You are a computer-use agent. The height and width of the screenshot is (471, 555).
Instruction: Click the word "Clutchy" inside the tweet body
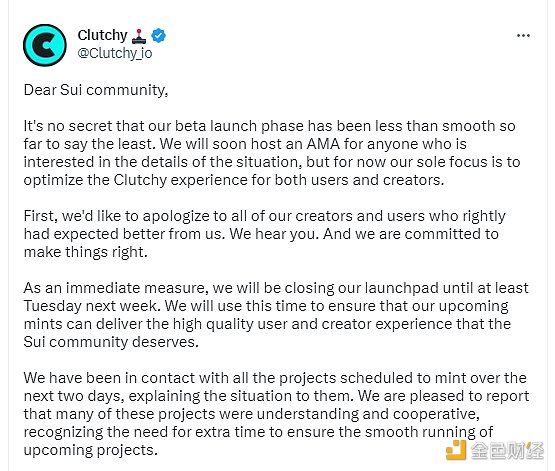point(140,180)
